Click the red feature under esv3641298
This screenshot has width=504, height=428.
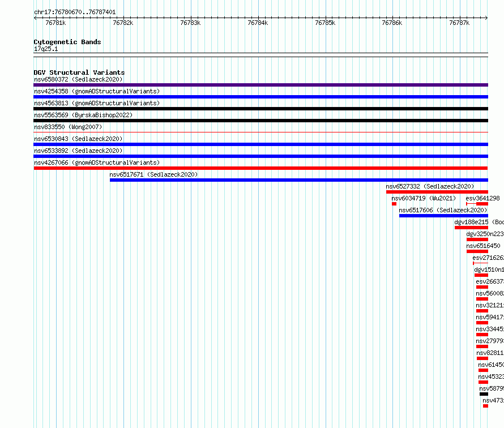coord(477,204)
